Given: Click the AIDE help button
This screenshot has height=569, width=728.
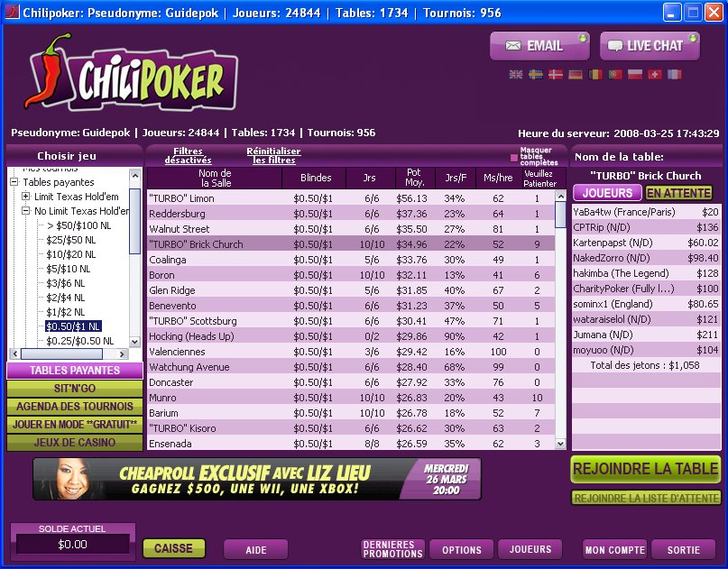Looking at the screenshot, I should pos(256,549).
